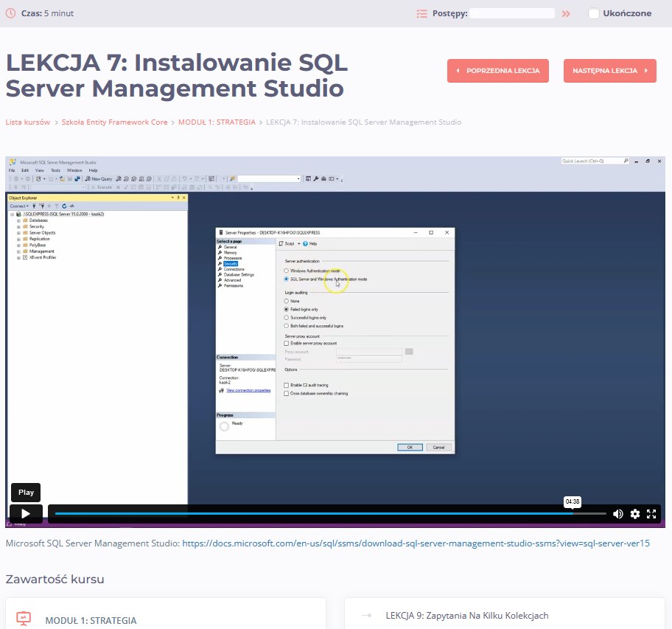This screenshot has height=629, width=672.
Task: Select the Database Settings page
Action: [x=239, y=274]
